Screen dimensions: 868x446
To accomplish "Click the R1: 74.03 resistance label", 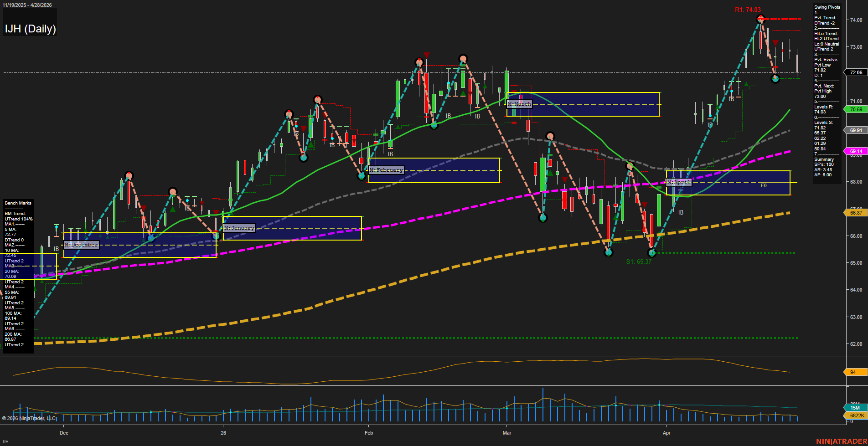I will [x=748, y=10].
